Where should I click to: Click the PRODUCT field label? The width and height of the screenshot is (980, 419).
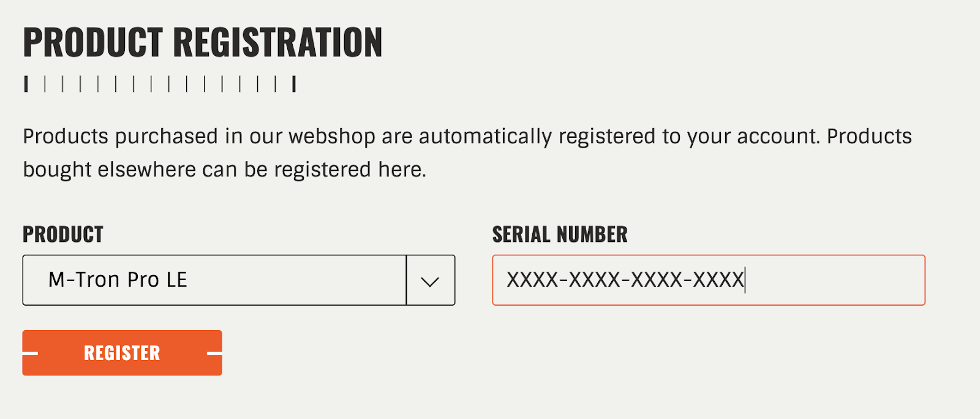pos(63,234)
